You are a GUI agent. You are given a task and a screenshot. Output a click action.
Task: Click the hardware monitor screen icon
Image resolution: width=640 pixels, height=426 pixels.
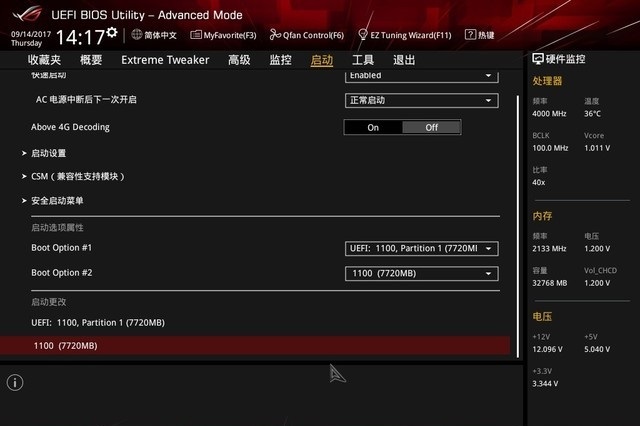pos(538,59)
